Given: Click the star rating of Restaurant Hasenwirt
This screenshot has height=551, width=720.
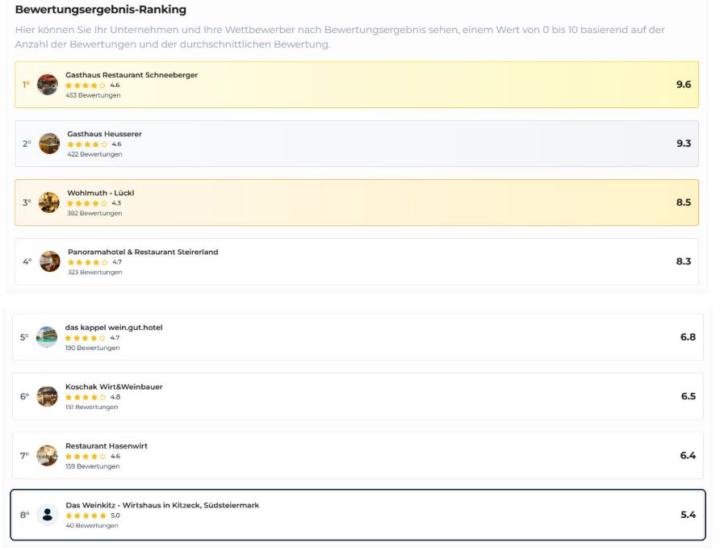Looking at the screenshot, I should 85,456.
